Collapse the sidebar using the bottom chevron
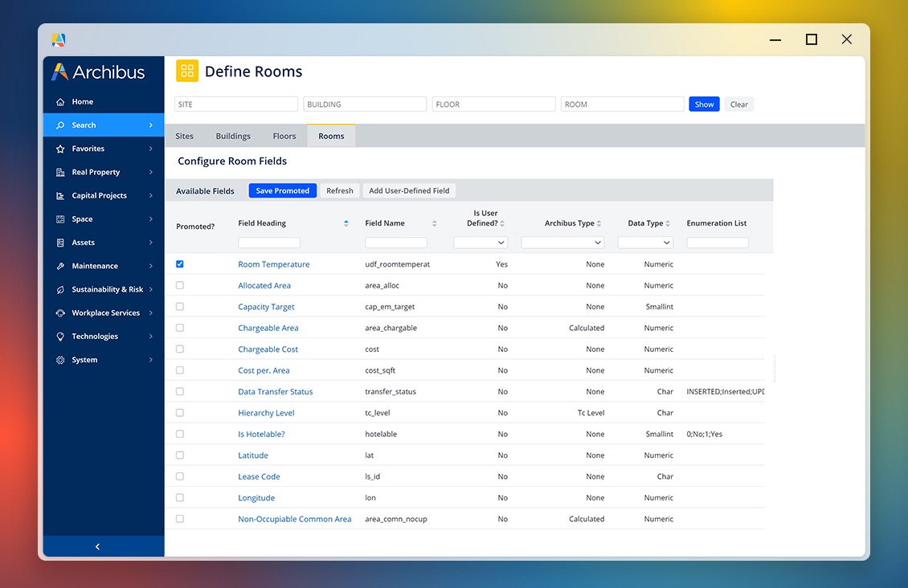The width and height of the screenshot is (908, 588). point(97,547)
